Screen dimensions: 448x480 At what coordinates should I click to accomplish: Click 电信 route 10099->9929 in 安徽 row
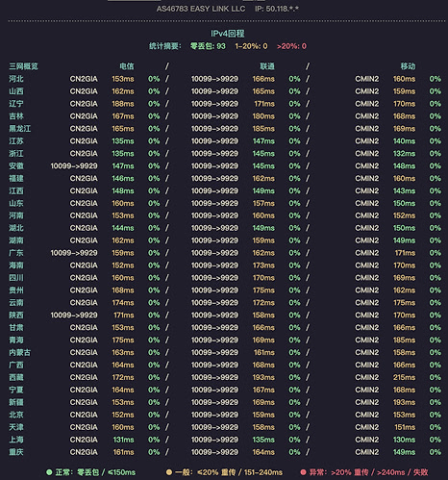(x=74, y=166)
